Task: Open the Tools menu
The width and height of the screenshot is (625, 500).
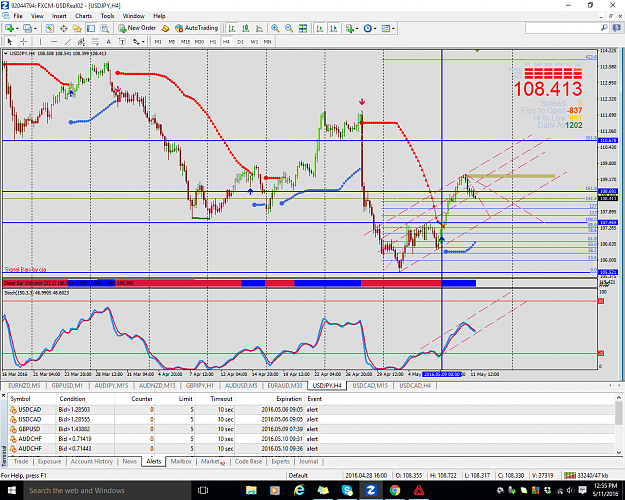Action: tap(107, 16)
